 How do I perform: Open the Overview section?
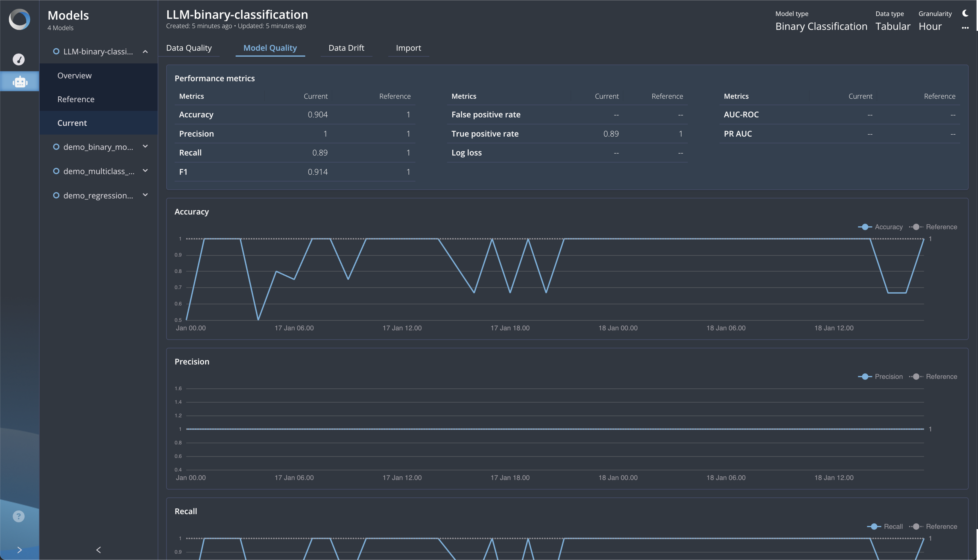98,75
